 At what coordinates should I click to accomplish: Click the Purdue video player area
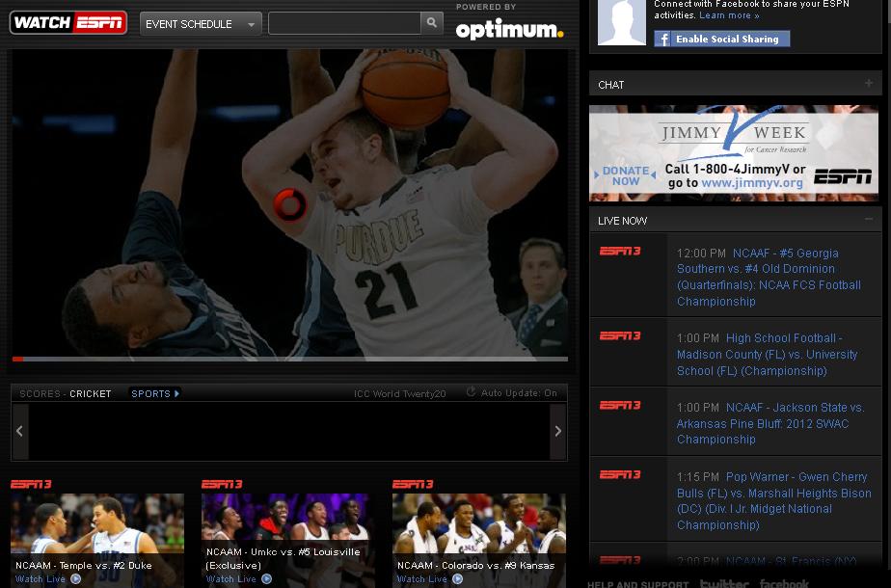[x=290, y=202]
